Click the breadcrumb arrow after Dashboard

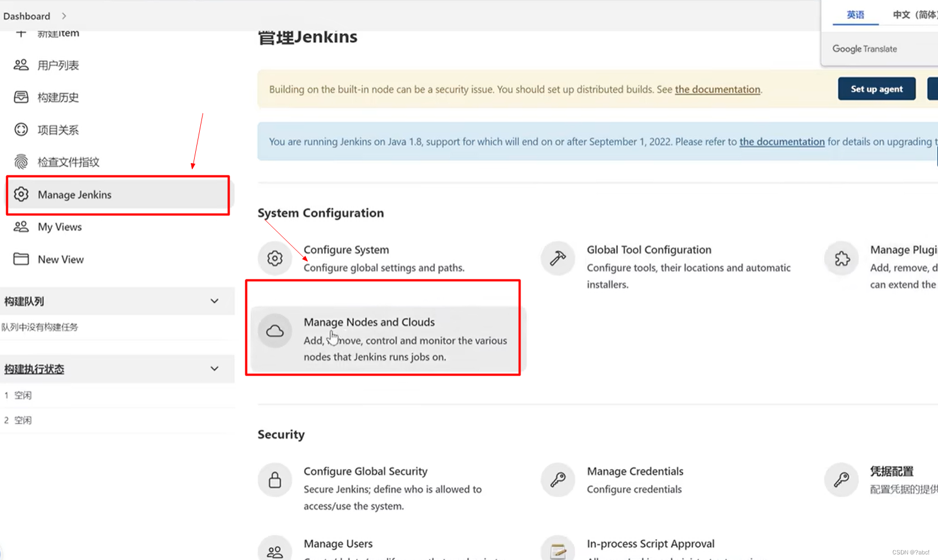64,16
